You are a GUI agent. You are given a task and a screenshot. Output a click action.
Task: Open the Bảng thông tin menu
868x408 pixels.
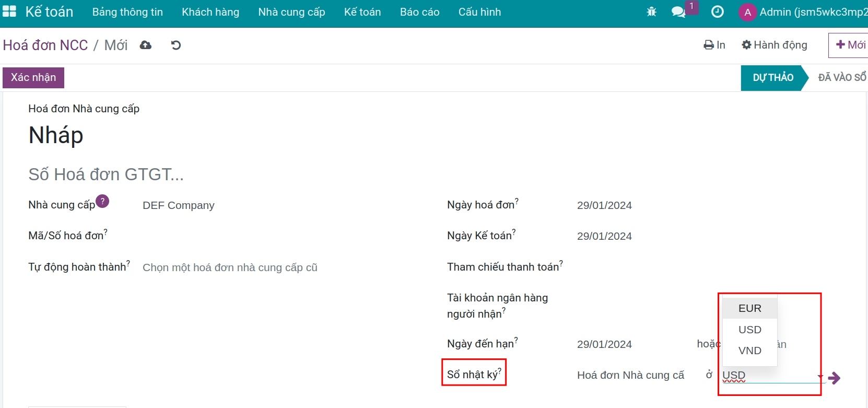(127, 12)
